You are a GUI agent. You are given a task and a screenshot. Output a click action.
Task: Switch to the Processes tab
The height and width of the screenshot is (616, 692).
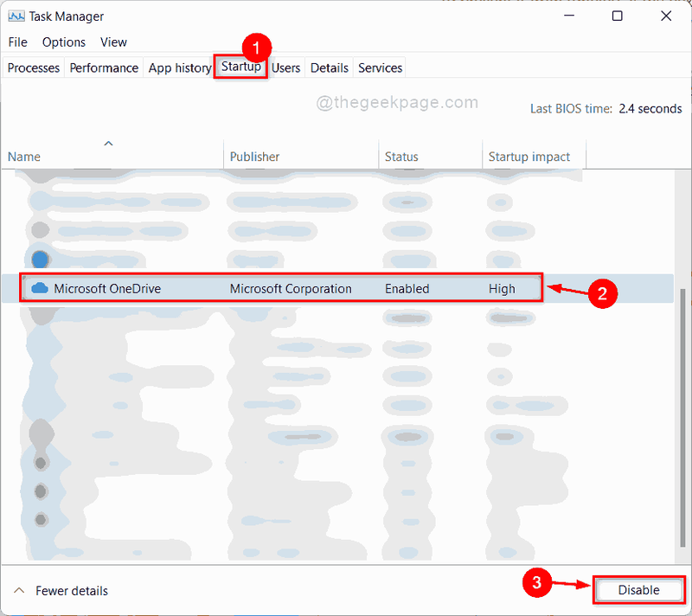tap(34, 68)
